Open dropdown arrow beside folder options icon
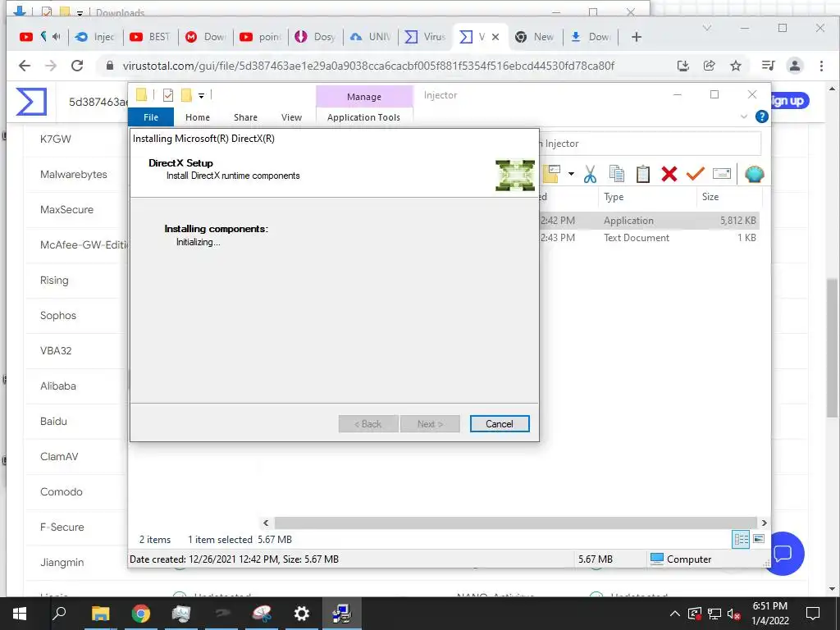This screenshot has width=840, height=630. click(x=571, y=174)
